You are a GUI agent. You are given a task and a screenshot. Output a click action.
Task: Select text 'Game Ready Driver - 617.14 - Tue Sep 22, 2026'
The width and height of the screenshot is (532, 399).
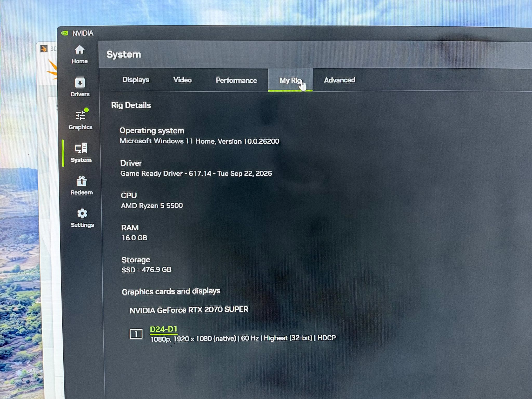click(196, 174)
